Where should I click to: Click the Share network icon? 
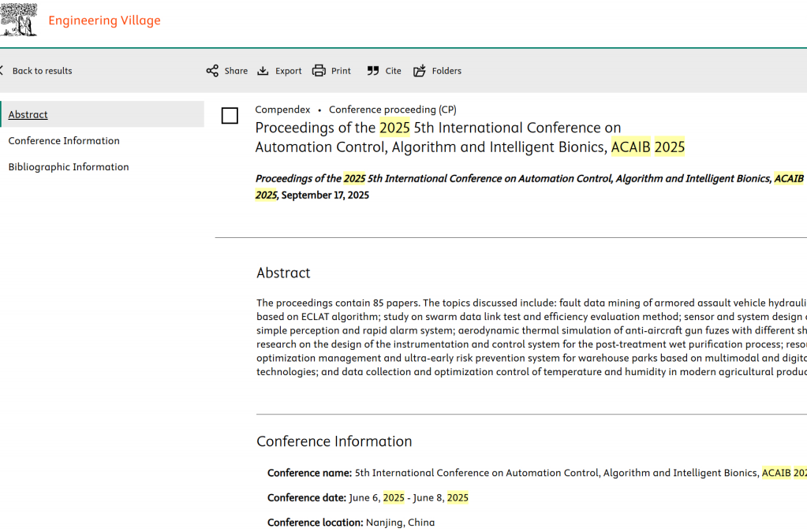coord(212,71)
